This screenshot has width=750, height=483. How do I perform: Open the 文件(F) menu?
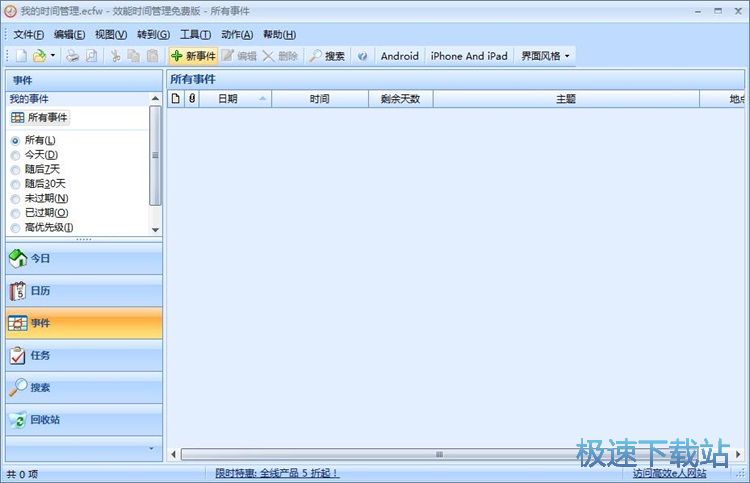[x=29, y=34]
